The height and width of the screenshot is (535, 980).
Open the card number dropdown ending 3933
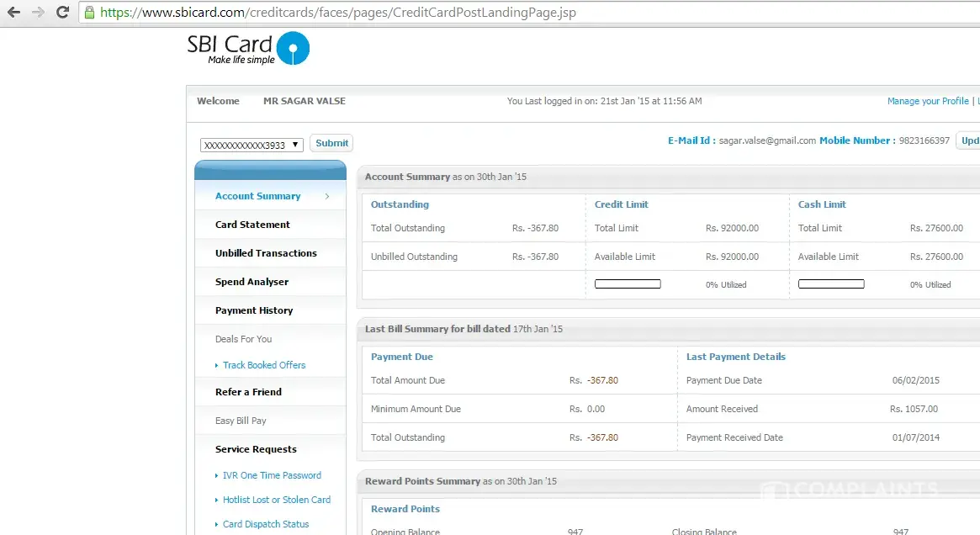tap(252, 145)
